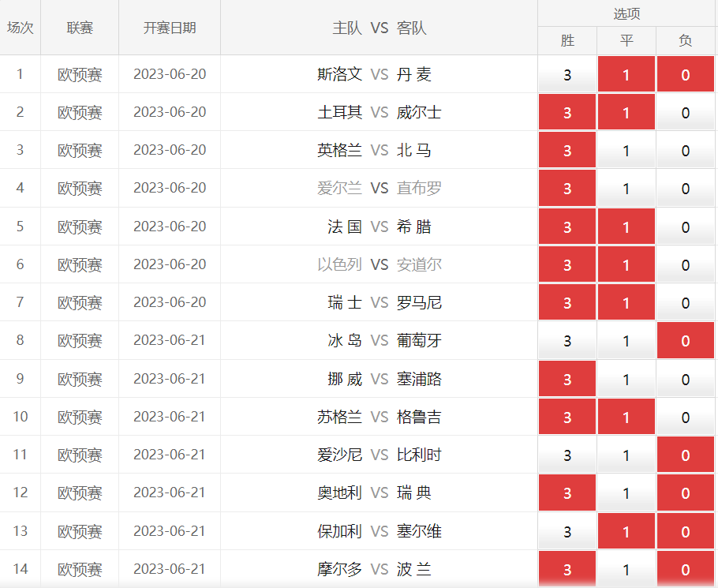Pick lose option 0 for 英格兰 vs 北马
718x588 pixels.
point(685,151)
